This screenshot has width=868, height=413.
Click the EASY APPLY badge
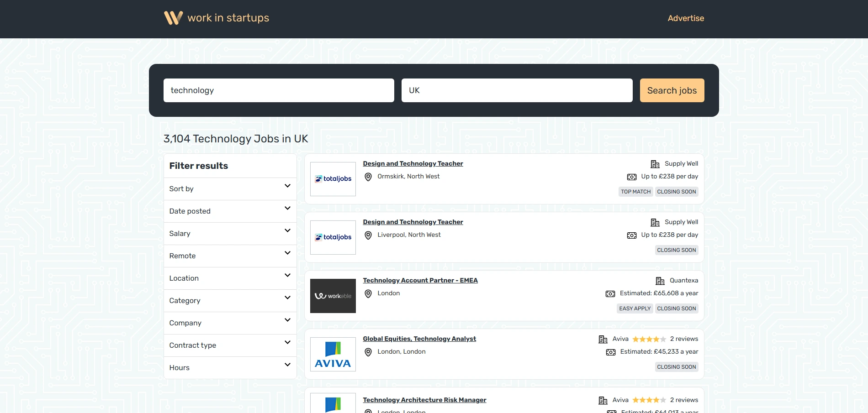pos(635,308)
